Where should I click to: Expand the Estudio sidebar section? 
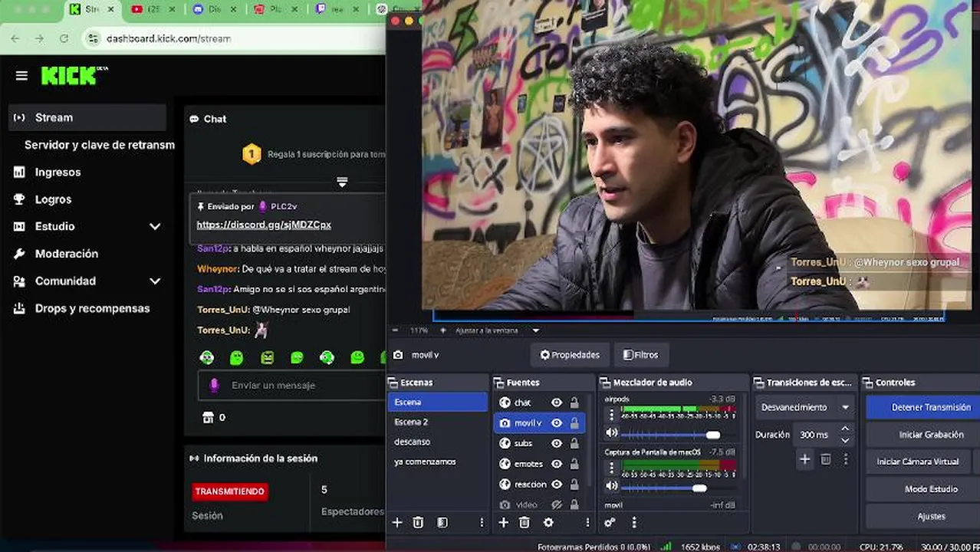pos(155,226)
